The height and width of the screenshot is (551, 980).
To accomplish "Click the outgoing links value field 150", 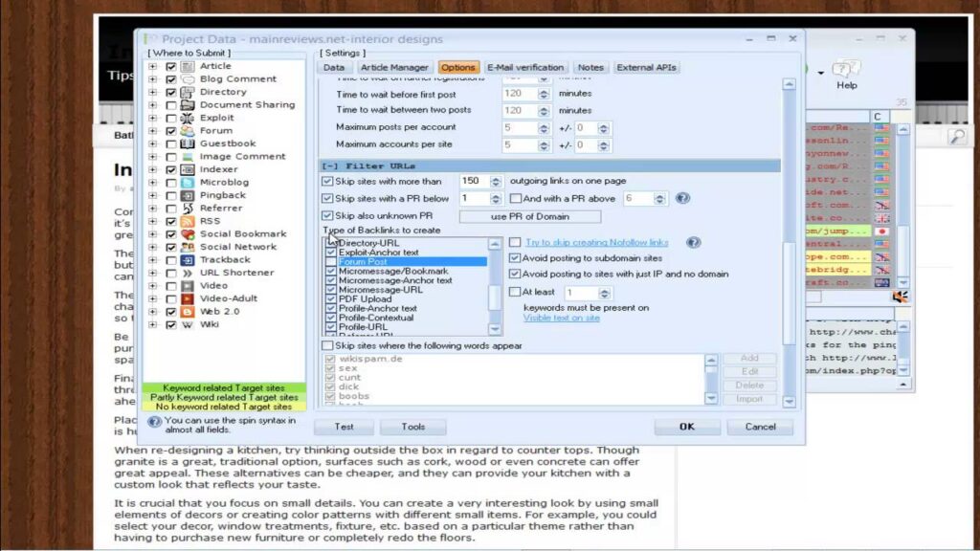I will [475, 181].
